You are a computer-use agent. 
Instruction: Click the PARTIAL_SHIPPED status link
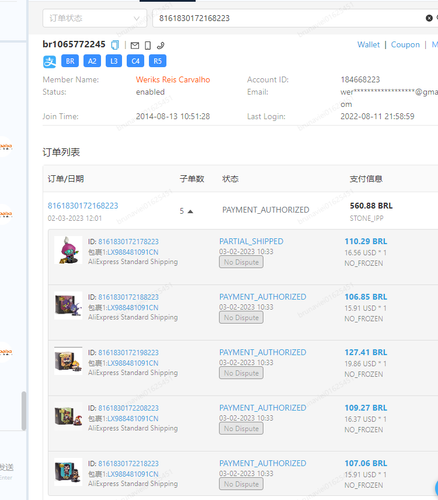251,241
